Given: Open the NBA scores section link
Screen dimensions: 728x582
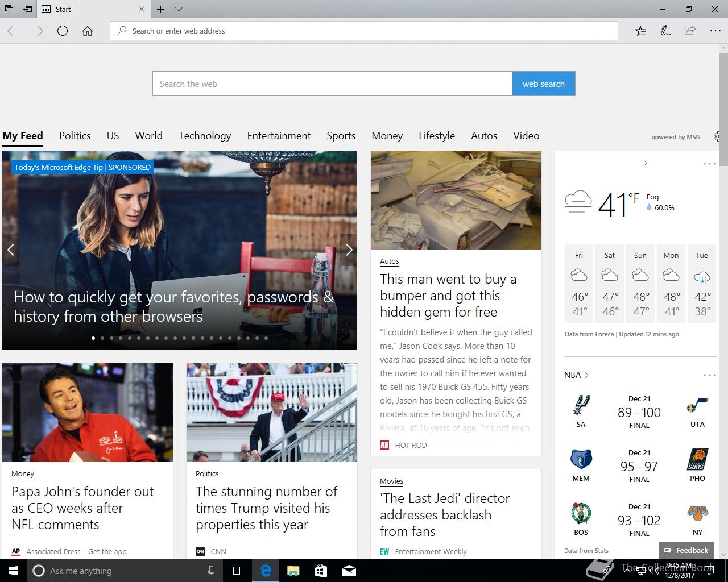Looking at the screenshot, I should [576, 375].
